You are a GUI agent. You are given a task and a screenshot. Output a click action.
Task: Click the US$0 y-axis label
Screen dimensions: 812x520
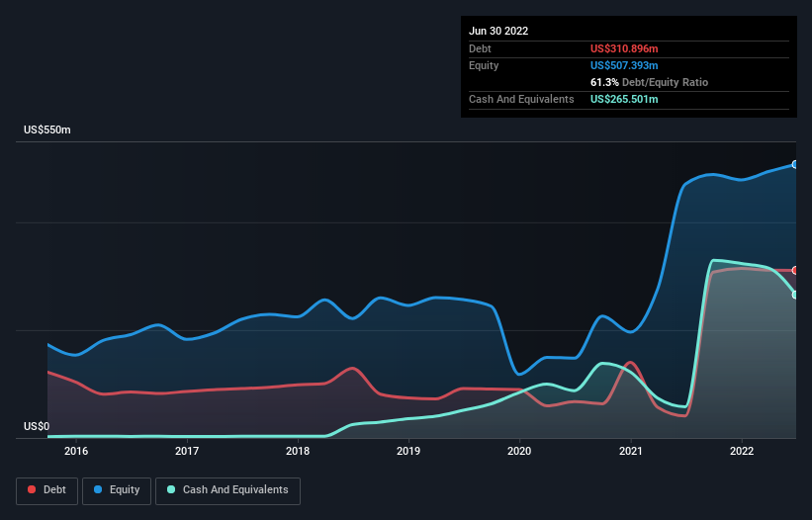37,426
